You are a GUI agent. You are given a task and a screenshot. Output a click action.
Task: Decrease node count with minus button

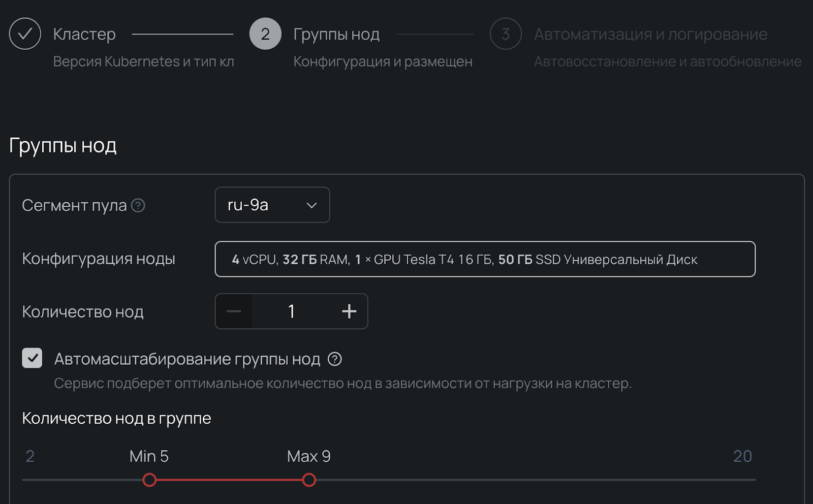(234, 311)
